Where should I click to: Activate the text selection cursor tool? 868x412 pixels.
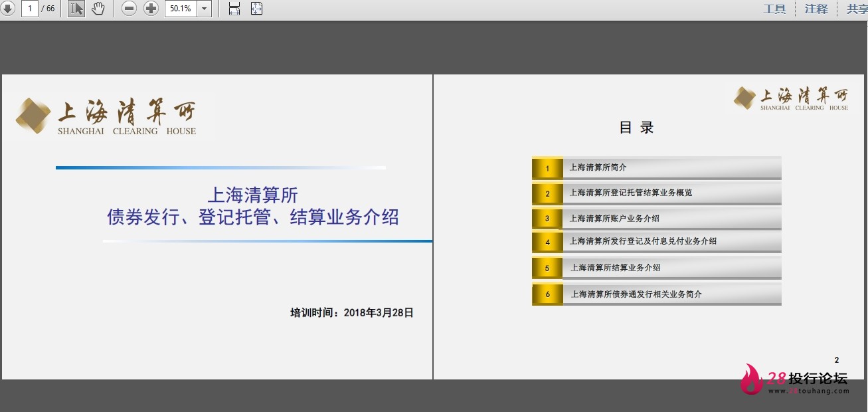coord(76,9)
